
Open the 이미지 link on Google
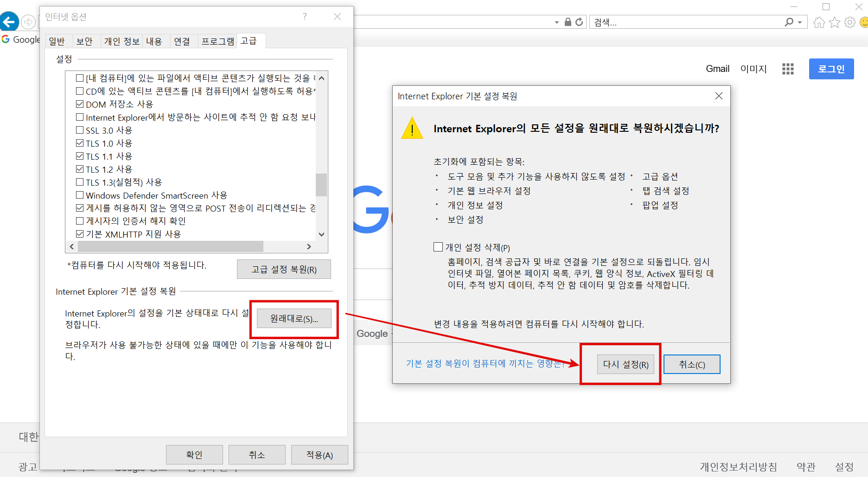coord(753,69)
